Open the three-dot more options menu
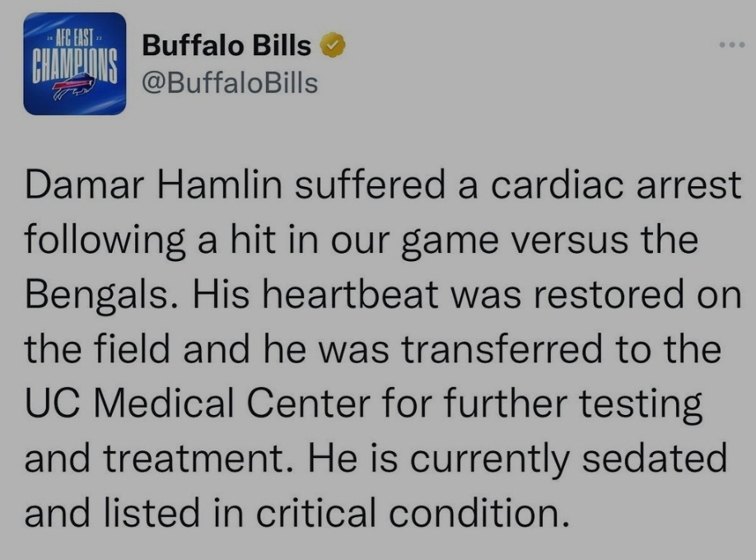 coord(732,44)
